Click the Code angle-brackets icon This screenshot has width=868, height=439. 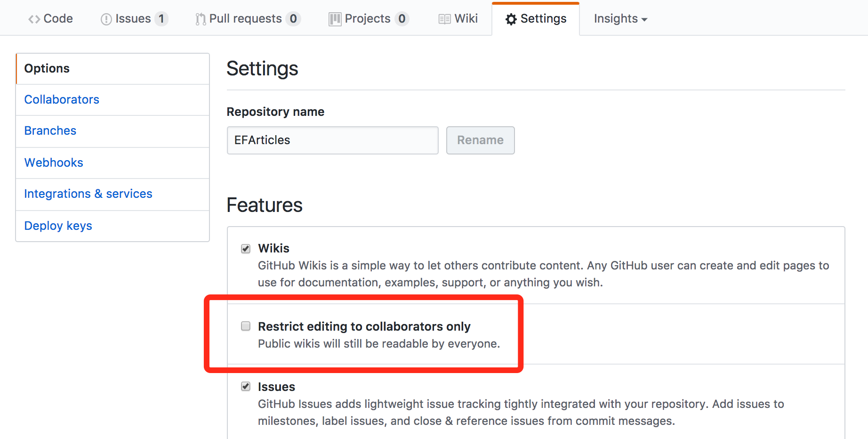pos(34,19)
